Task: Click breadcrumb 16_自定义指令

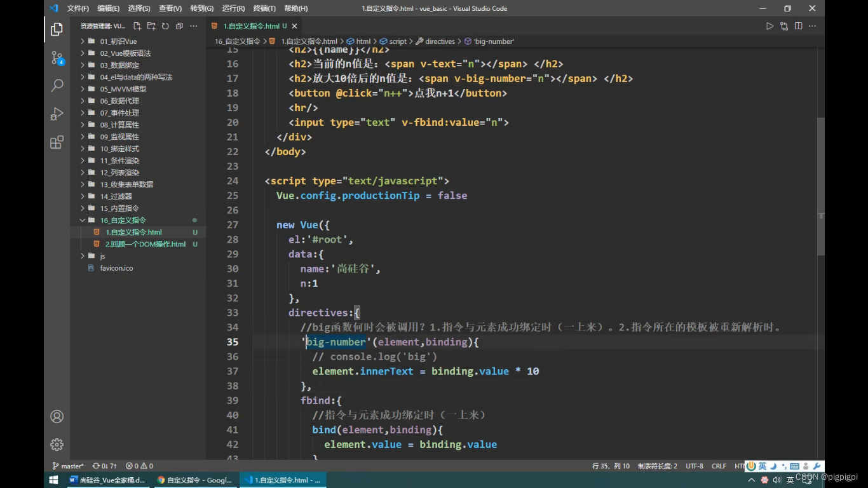Action: coord(237,41)
